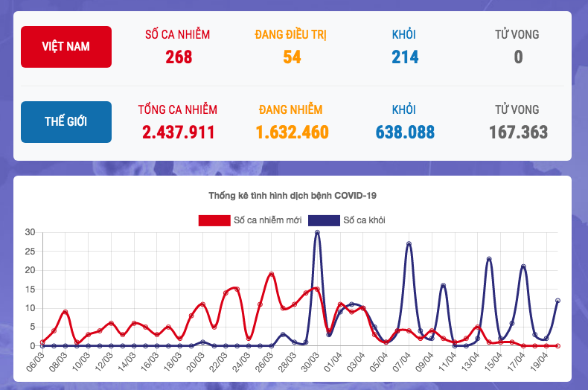Click the red peak data point at 19 on 26/03
Viewport: 588px width, 390px height.
tap(272, 274)
